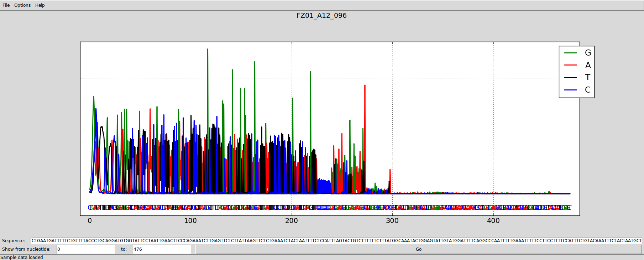Click the black T legend line

pos(570,77)
